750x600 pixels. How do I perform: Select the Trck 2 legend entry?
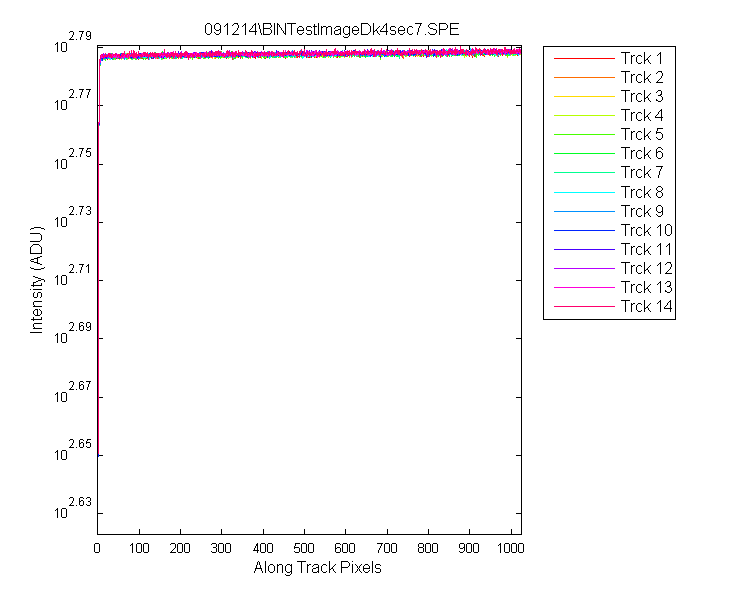tap(608, 78)
